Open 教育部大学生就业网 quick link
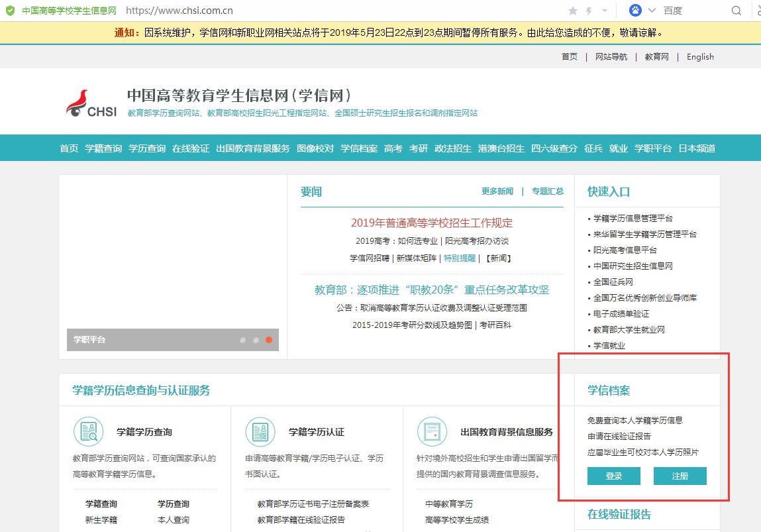761x532 pixels. 629,330
